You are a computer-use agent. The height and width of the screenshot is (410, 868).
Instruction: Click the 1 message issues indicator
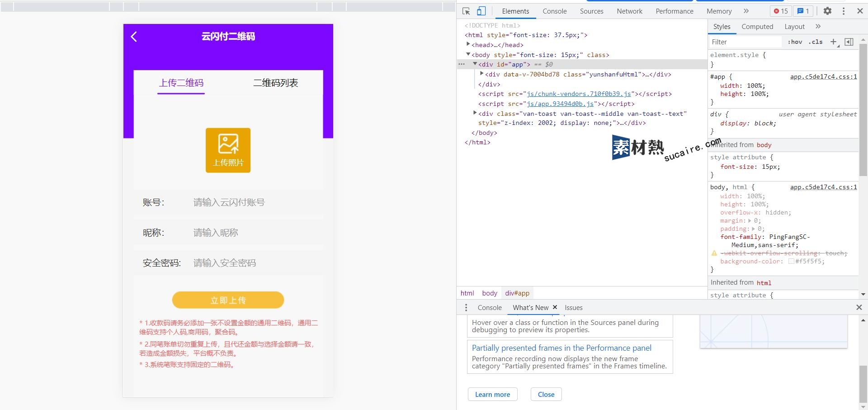(x=803, y=11)
